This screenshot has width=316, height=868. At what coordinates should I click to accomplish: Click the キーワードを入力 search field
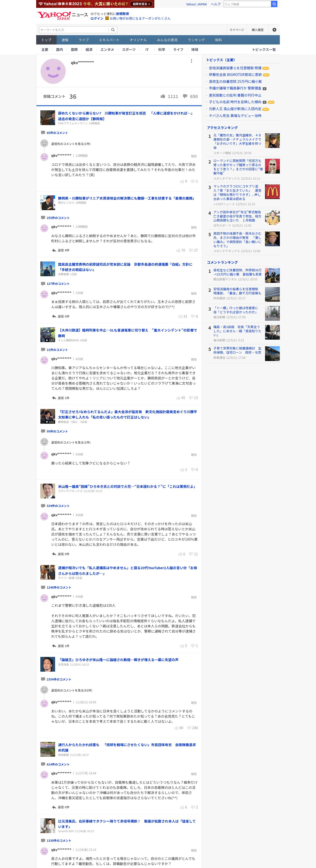[x=74, y=30]
